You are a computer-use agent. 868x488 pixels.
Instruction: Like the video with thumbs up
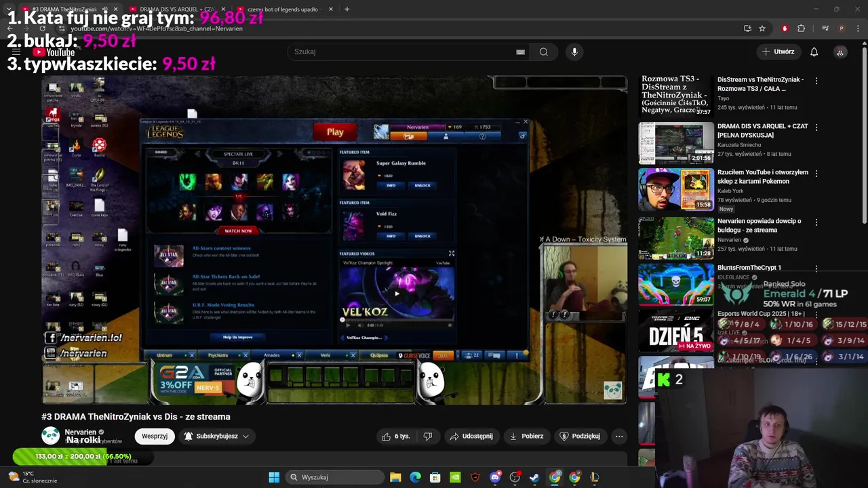coord(396,436)
